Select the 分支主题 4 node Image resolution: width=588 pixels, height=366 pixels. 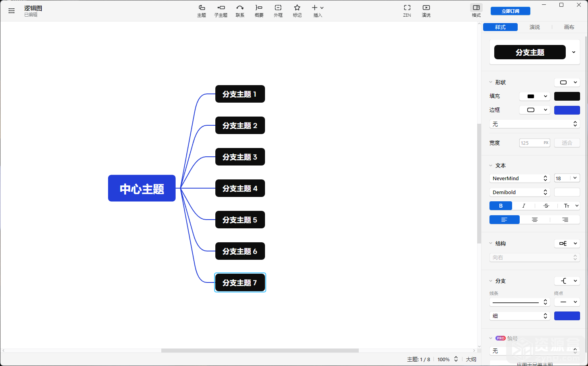pyautogui.click(x=240, y=188)
